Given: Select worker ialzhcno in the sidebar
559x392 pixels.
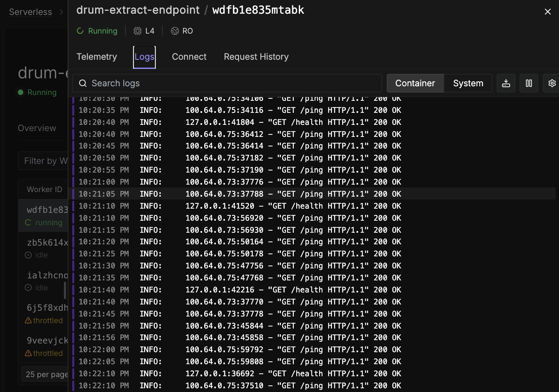Looking at the screenshot, I should (x=46, y=275).
